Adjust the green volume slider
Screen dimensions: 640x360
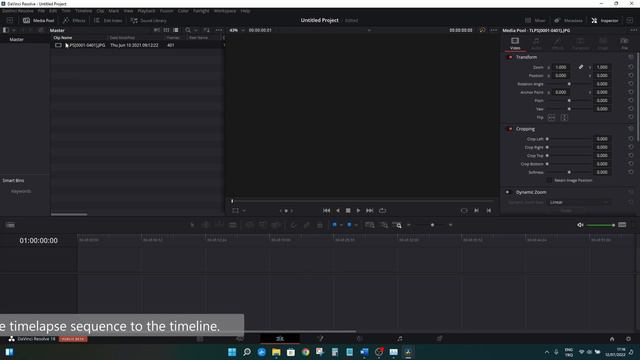(600, 225)
